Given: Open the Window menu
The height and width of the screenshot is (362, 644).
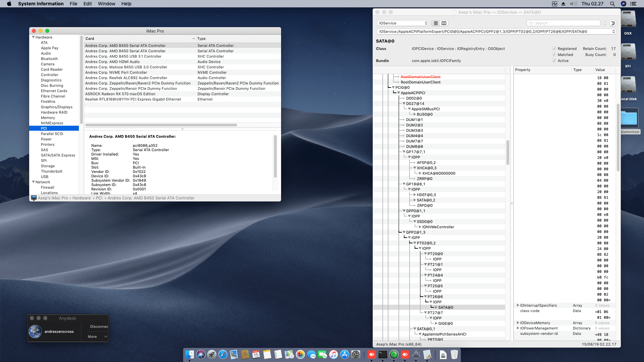Looking at the screenshot, I should 106,4.
